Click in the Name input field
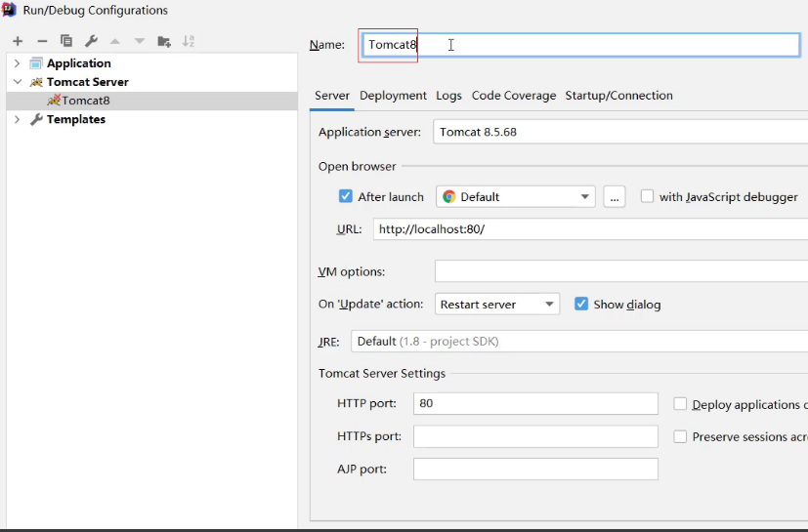The width and height of the screenshot is (808, 532). coord(580,45)
